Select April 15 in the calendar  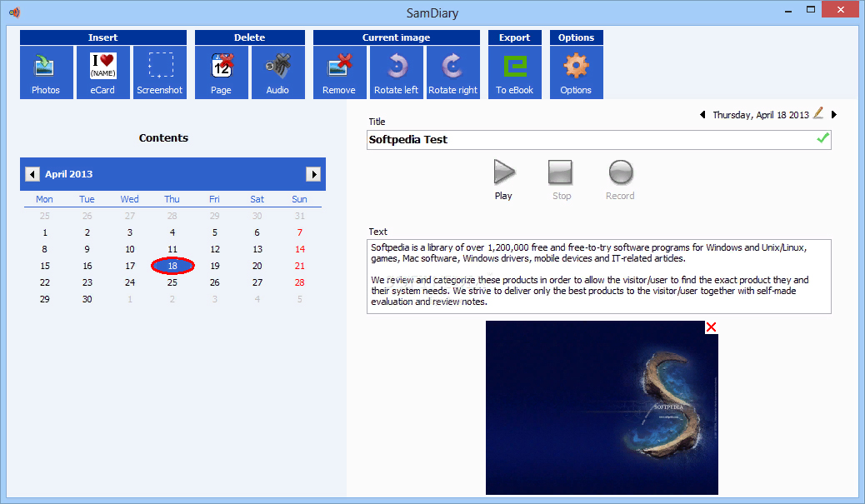[45, 266]
